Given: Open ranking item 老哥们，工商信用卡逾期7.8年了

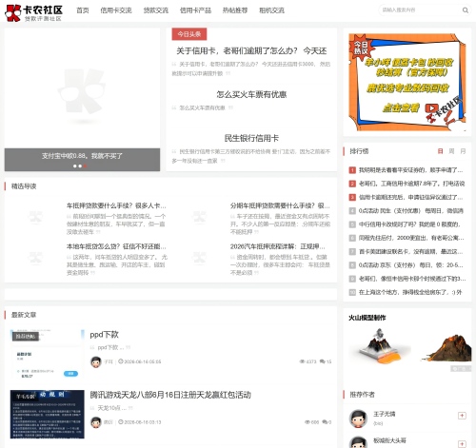Looking at the screenshot, I should pos(411,184).
